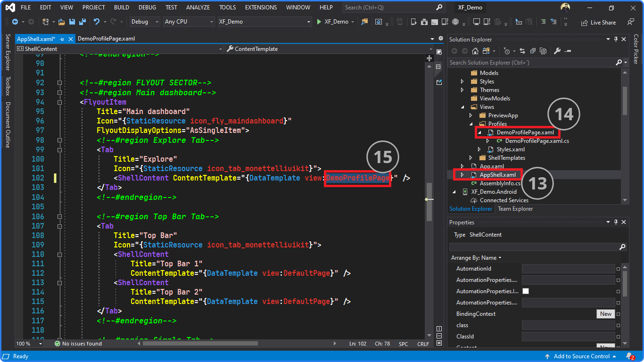Image resolution: width=644 pixels, height=362 pixels.
Task: Click Add to Source Control
Action: coord(581,356)
